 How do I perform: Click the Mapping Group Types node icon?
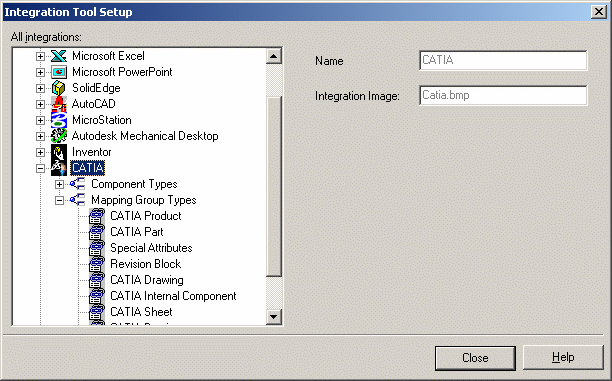click(x=78, y=200)
